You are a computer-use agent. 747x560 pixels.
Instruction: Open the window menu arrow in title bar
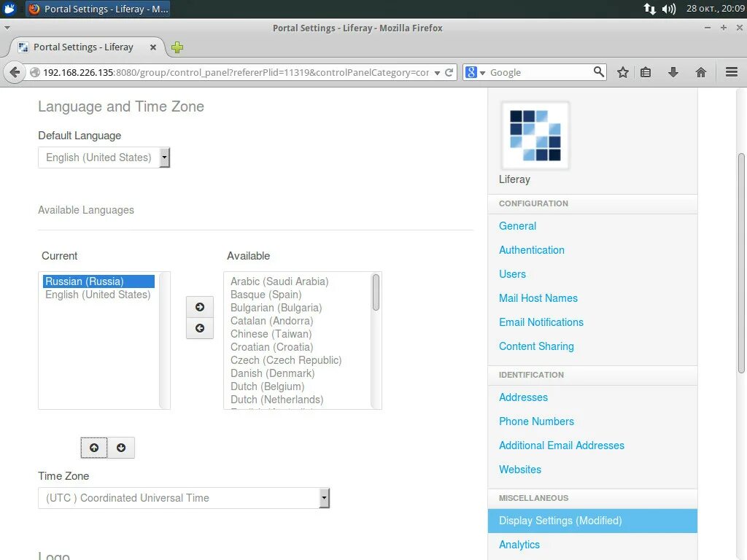pyautogui.click(x=7, y=28)
